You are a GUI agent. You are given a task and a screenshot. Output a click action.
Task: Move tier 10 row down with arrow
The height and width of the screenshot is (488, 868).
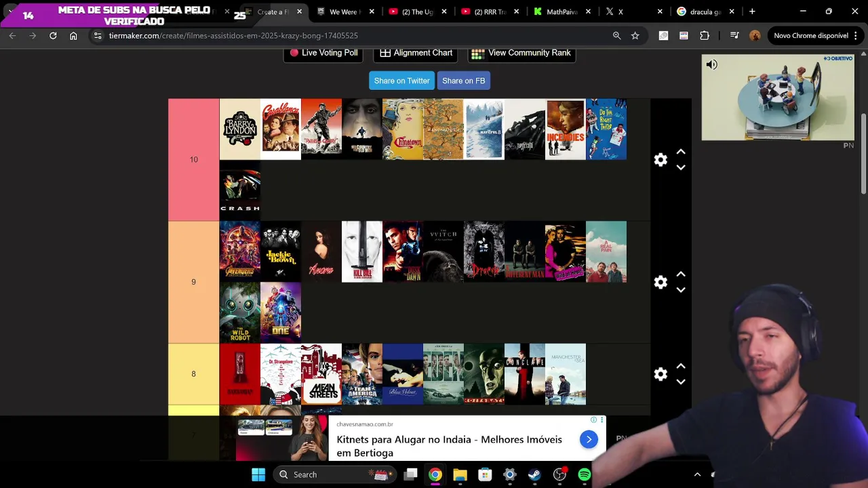(681, 167)
